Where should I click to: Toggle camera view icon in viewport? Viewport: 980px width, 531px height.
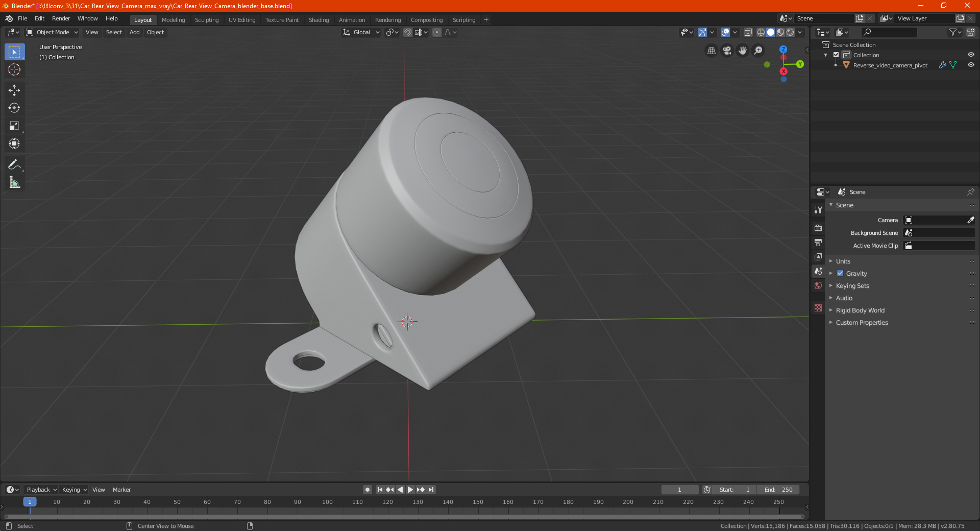(727, 51)
